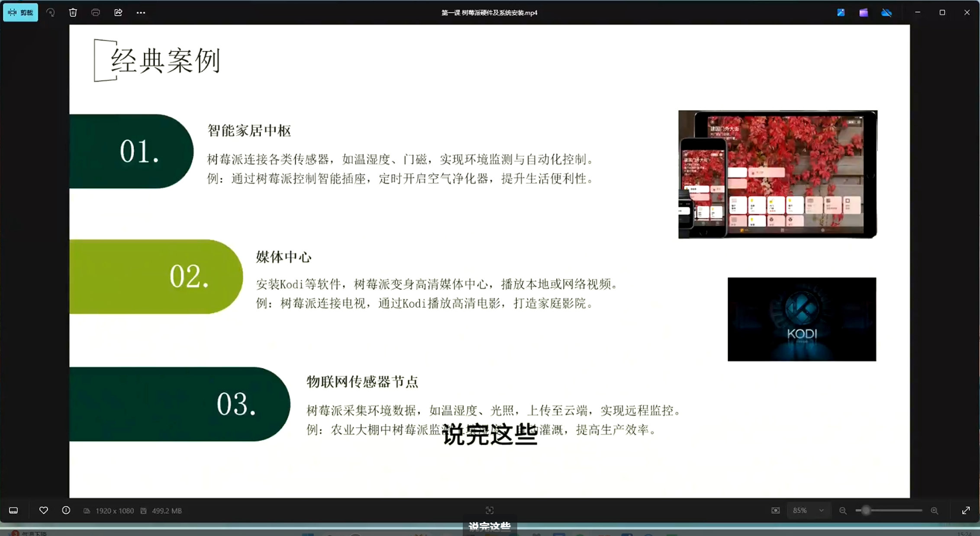Screen dimensions: 980x536
Task: Click the fit-to-window icon beside zoom percentage
Action: coord(775,510)
